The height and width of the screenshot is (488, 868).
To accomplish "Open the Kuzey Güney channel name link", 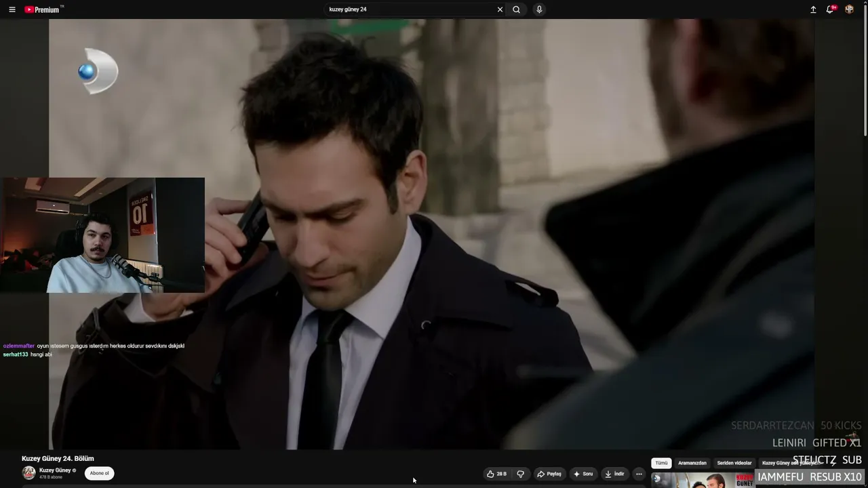I will click(x=55, y=470).
